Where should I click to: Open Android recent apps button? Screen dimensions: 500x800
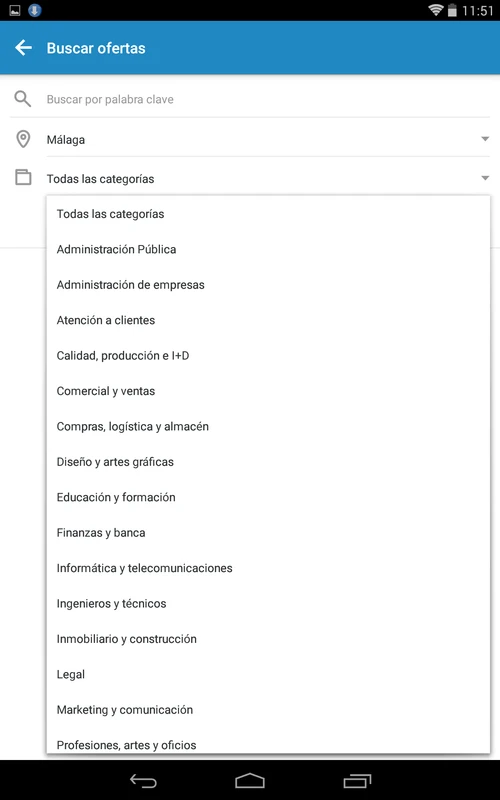pos(357,781)
